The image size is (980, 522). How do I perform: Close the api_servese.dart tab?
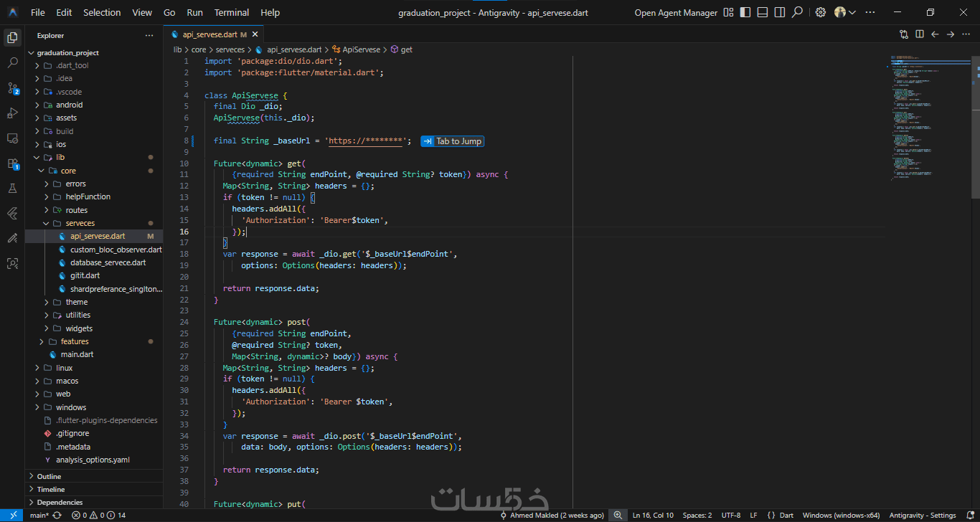tap(255, 34)
